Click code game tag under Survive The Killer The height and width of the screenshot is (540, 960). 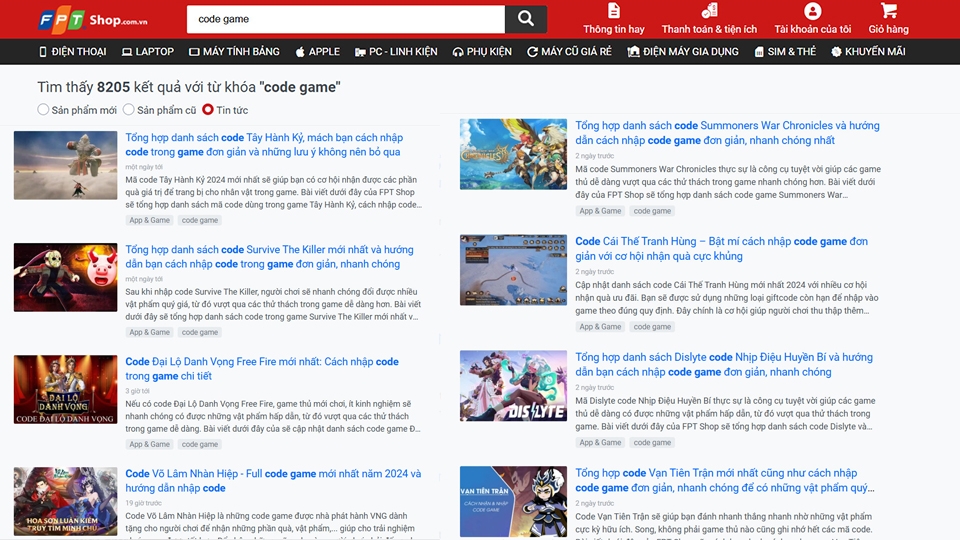point(200,332)
